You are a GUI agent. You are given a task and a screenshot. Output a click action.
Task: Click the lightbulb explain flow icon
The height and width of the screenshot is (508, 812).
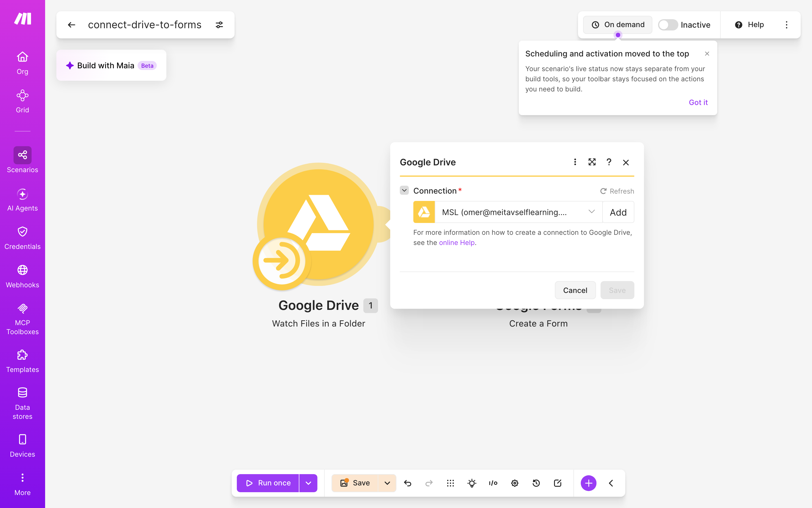[x=472, y=483]
